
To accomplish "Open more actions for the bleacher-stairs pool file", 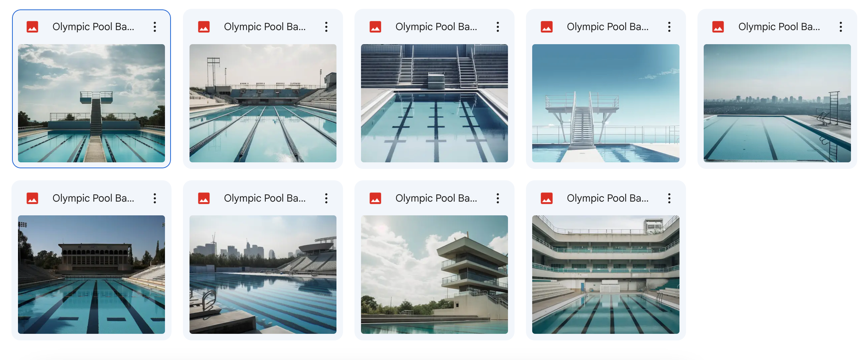I will (x=498, y=27).
